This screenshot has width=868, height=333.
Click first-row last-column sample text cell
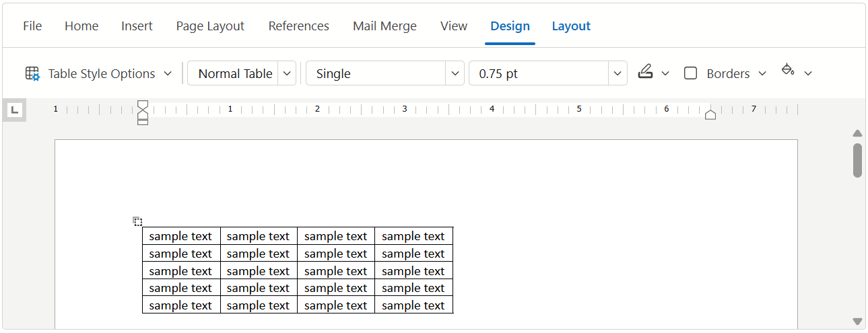[414, 236]
